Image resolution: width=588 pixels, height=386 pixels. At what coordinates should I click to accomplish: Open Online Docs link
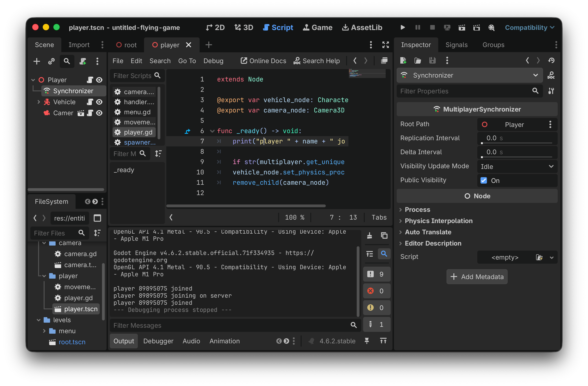(x=263, y=61)
